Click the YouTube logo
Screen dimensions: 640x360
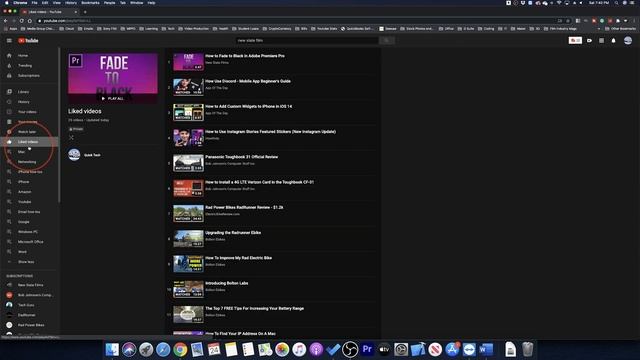(x=28, y=40)
